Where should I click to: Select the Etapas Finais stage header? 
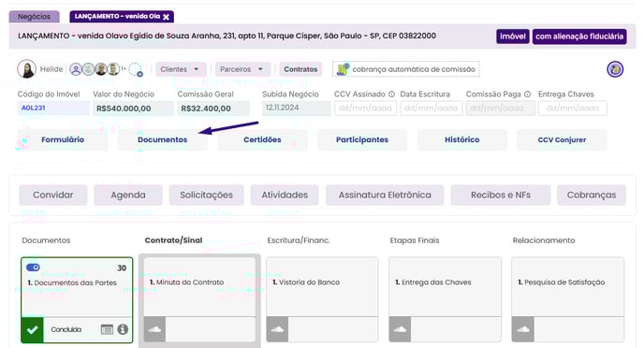(415, 240)
